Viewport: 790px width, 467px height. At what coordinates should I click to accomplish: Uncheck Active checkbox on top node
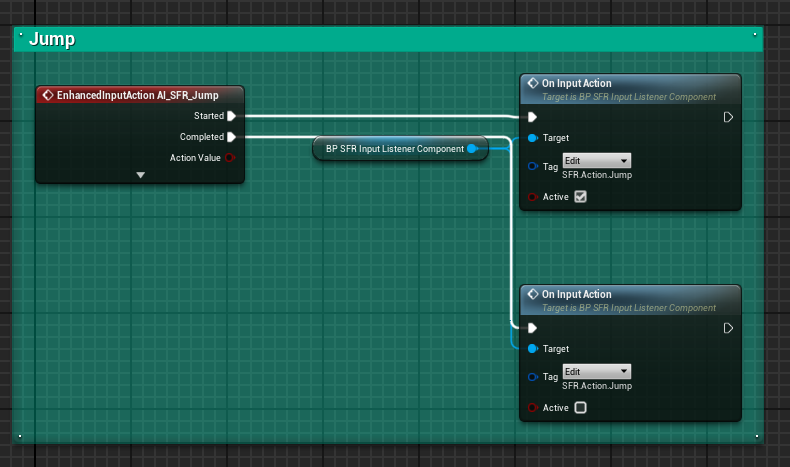(580, 197)
